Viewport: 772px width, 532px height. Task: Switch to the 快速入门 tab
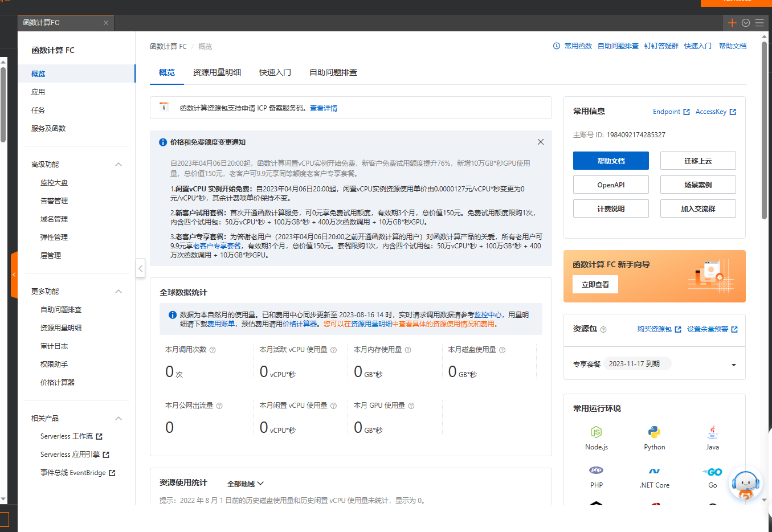pos(275,72)
